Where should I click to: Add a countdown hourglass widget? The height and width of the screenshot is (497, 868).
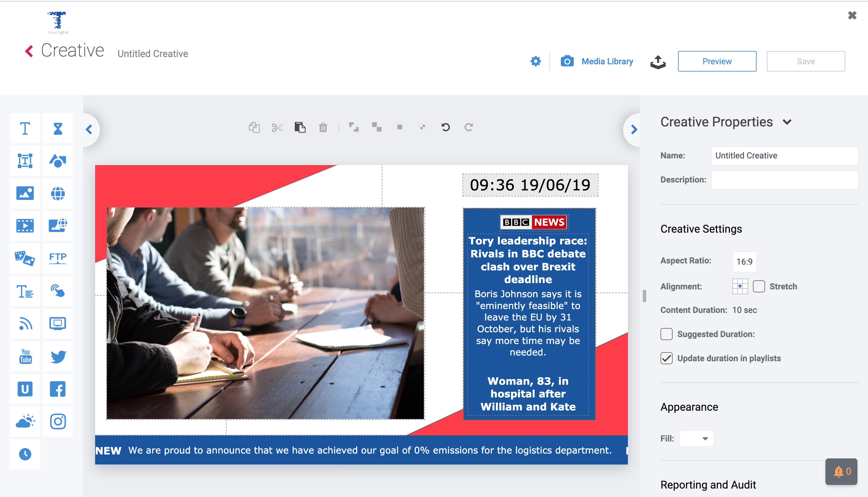[x=58, y=129]
